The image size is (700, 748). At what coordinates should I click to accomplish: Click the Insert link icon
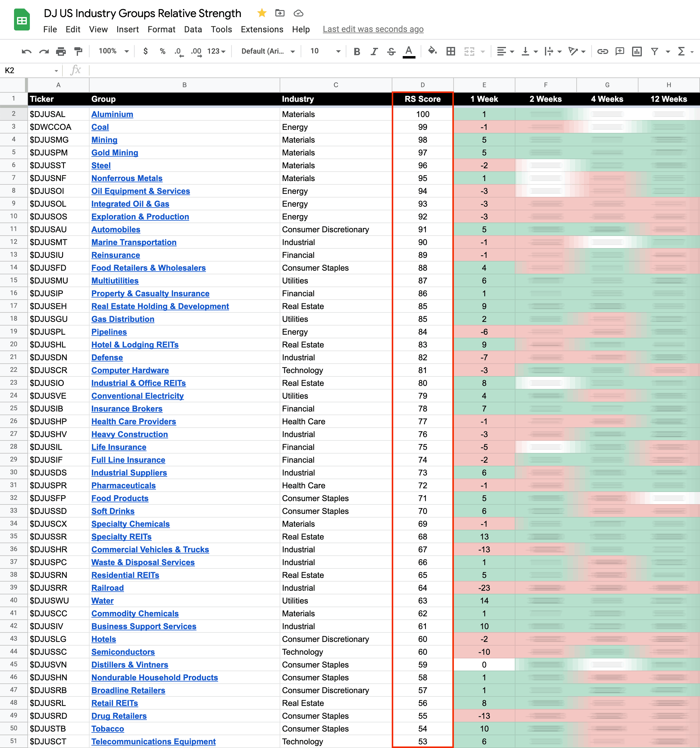coord(603,51)
